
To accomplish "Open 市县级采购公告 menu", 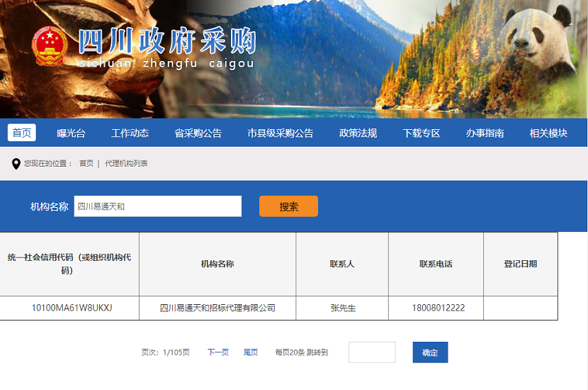I will [x=281, y=133].
